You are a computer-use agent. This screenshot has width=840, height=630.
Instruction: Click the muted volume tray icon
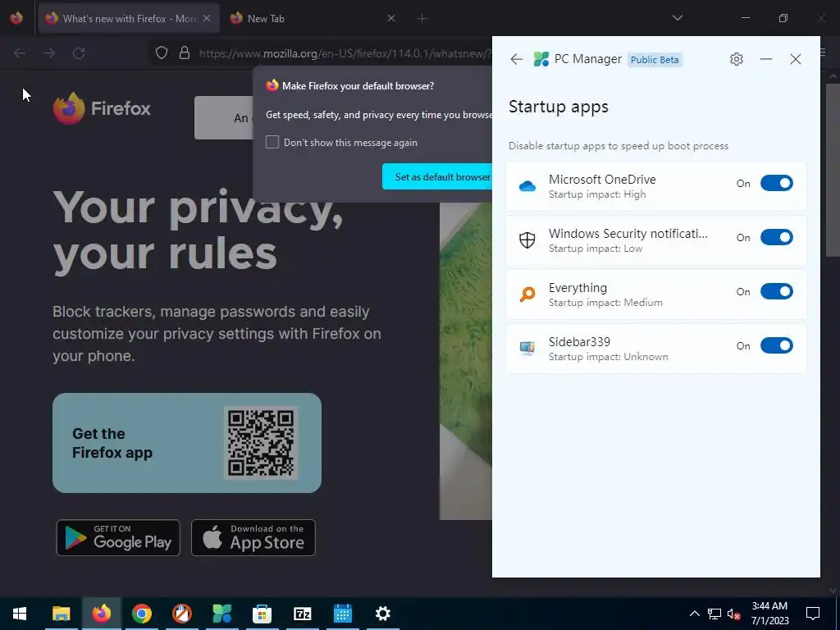tap(733, 614)
